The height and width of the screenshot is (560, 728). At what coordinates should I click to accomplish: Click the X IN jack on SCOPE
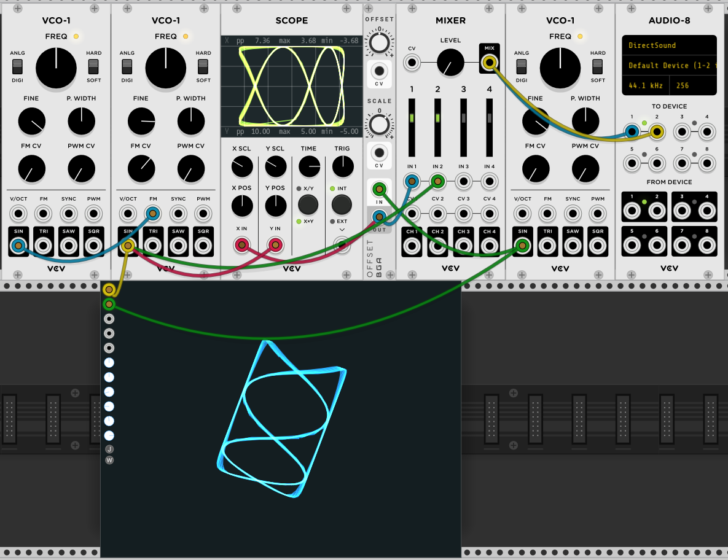tap(242, 245)
